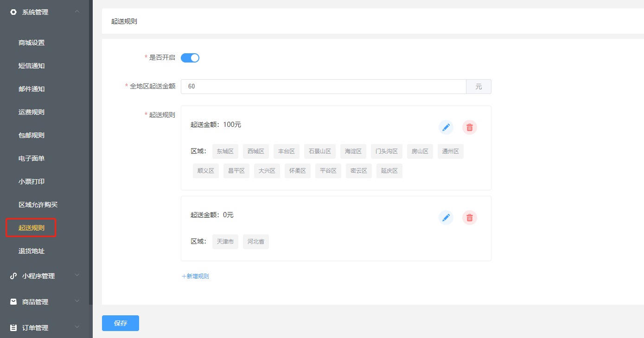Go to 包邮规则 in the sidebar
The image size is (644, 338).
click(32, 135)
